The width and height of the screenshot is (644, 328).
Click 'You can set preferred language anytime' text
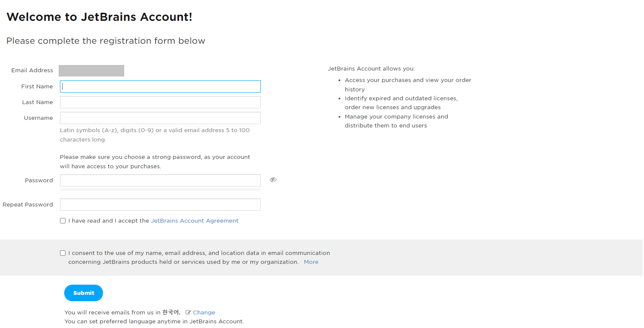coord(154,321)
